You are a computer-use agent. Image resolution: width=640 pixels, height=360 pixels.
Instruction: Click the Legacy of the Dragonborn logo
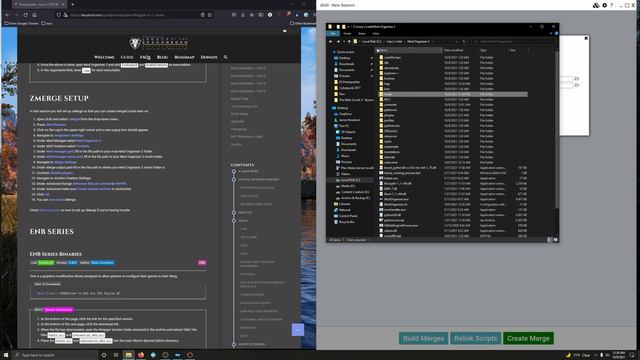[158, 43]
